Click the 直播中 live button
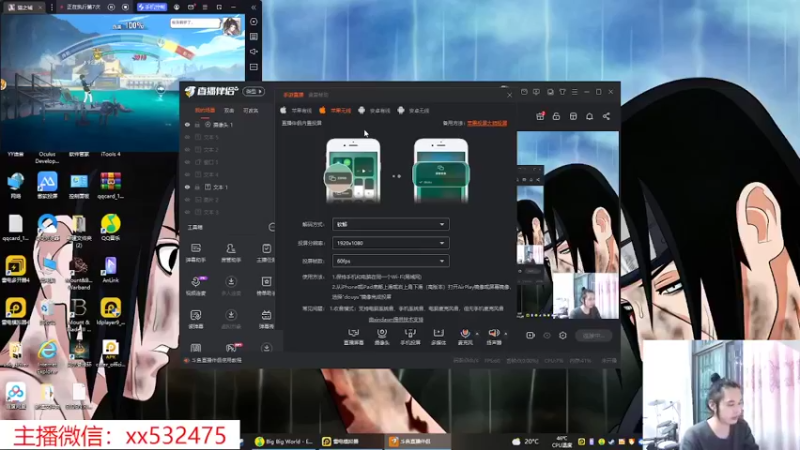 (593, 336)
